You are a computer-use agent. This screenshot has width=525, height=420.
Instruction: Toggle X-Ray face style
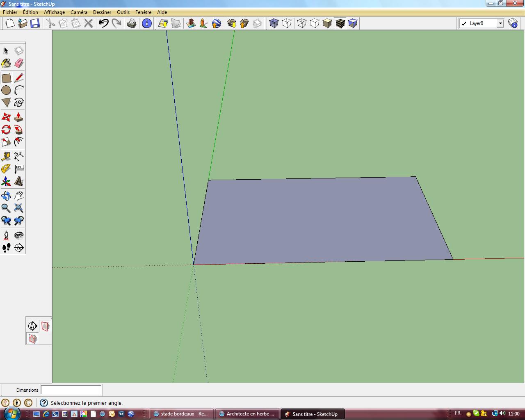tap(274, 23)
